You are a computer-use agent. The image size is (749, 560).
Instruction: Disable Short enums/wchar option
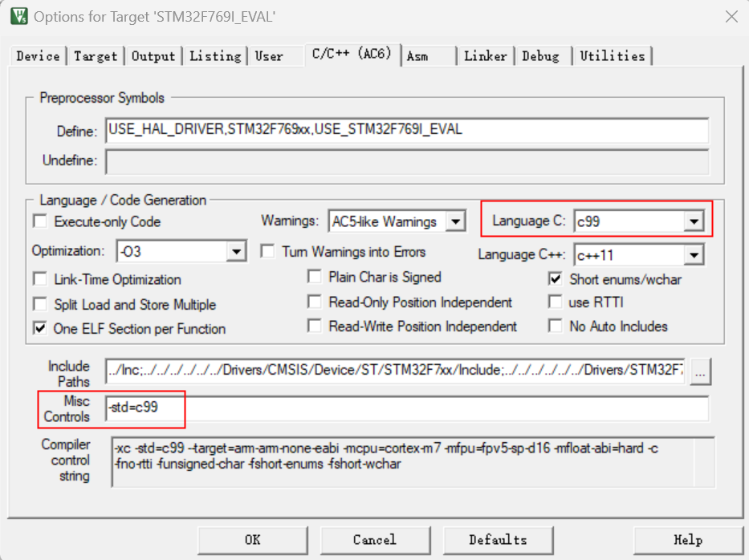pos(555,279)
